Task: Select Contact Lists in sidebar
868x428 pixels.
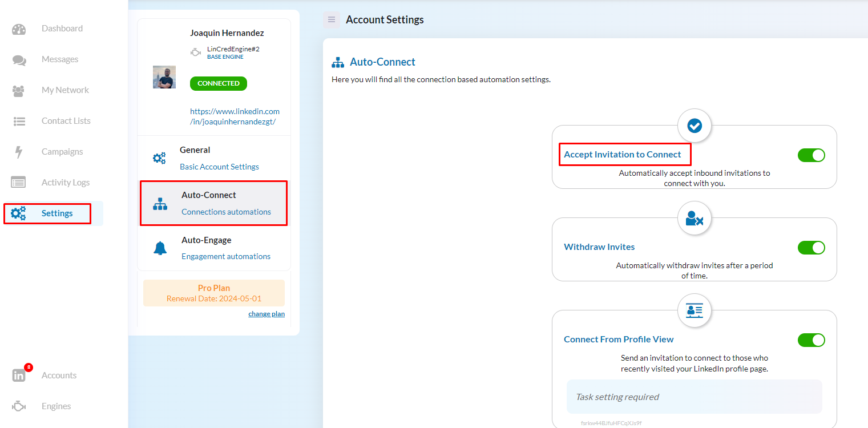Action: pos(66,121)
